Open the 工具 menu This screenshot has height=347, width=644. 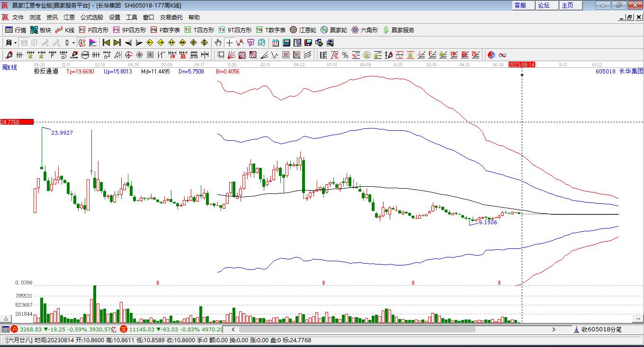[x=132, y=17]
